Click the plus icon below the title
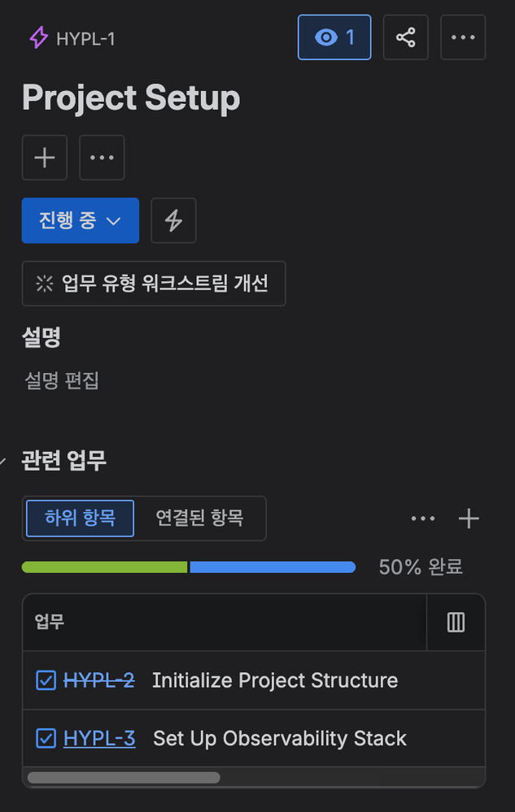The image size is (515, 812). 44,157
